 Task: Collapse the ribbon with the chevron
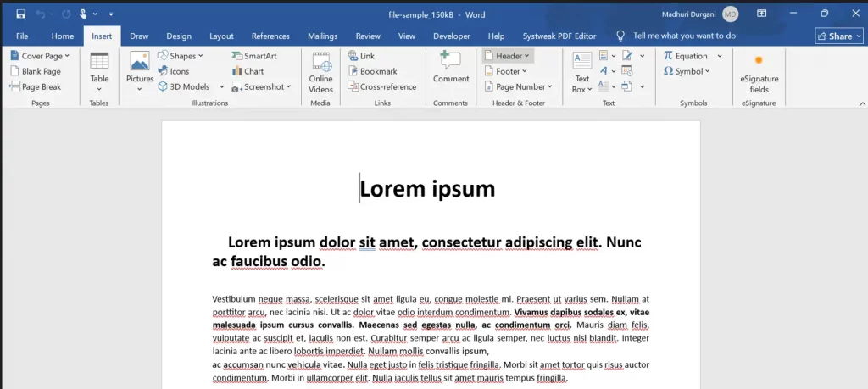point(862,103)
